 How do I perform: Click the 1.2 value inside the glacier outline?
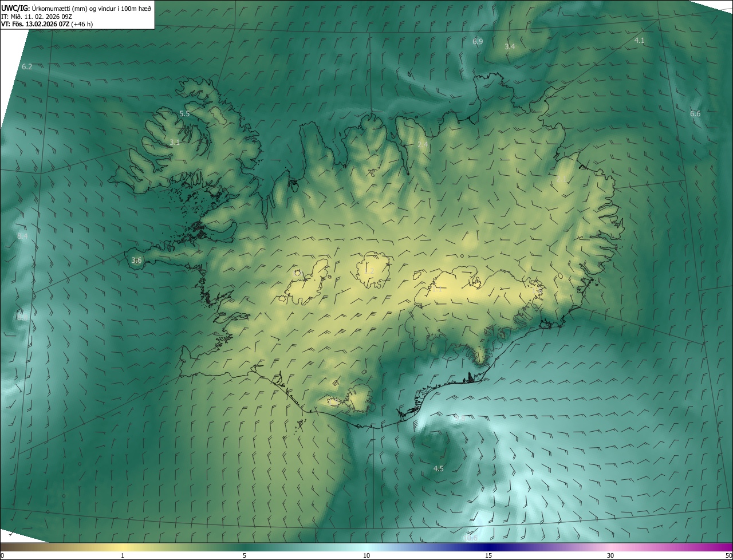(x=370, y=271)
